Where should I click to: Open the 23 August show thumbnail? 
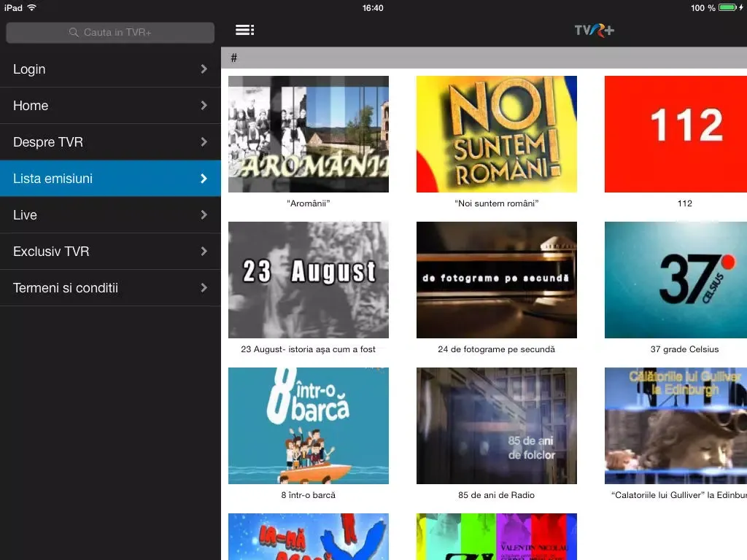[x=309, y=280]
